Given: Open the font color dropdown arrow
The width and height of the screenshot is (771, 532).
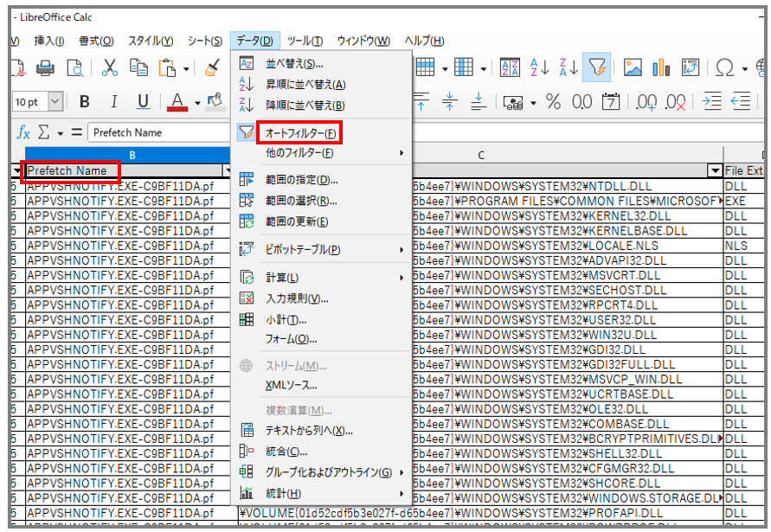Looking at the screenshot, I should [197, 103].
